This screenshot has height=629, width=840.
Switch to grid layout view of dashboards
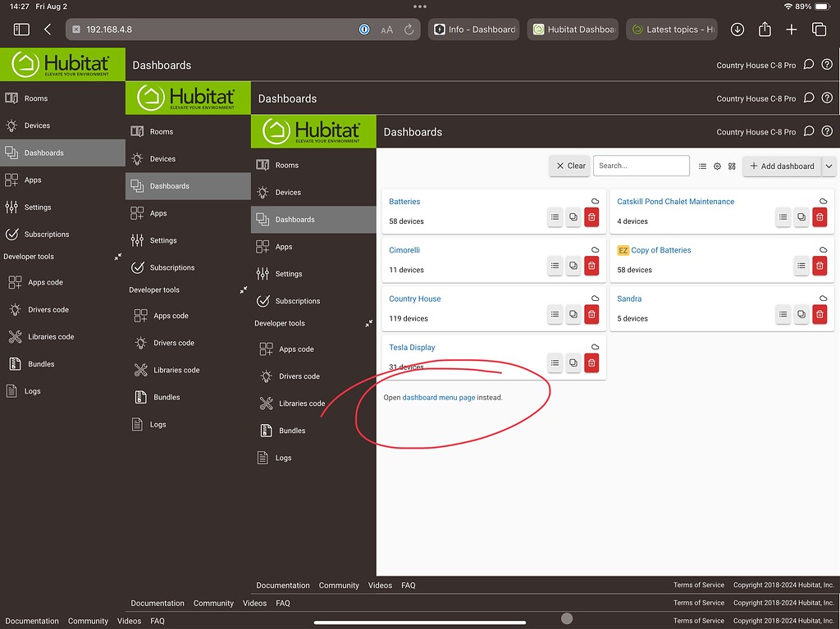732,166
